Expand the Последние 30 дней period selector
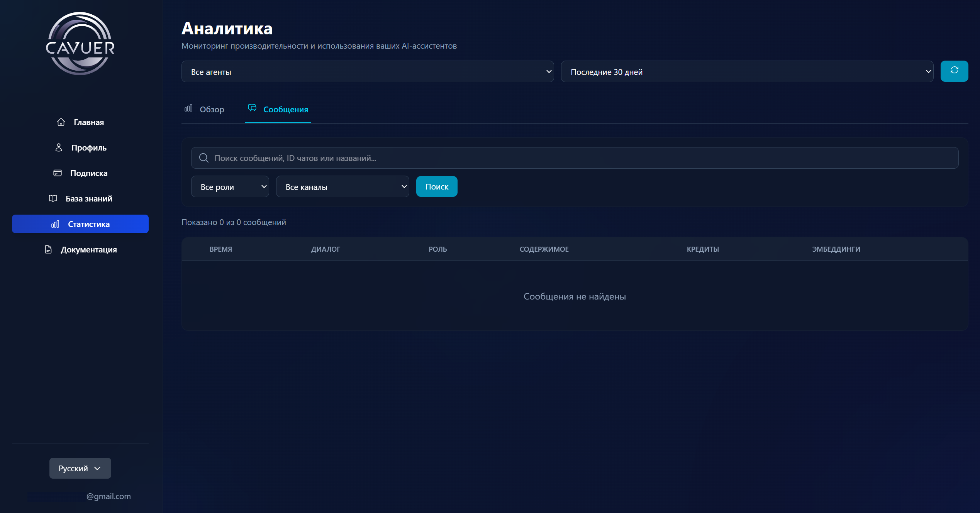Image resolution: width=980 pixels, height=513 pixels. click(747, 71)
